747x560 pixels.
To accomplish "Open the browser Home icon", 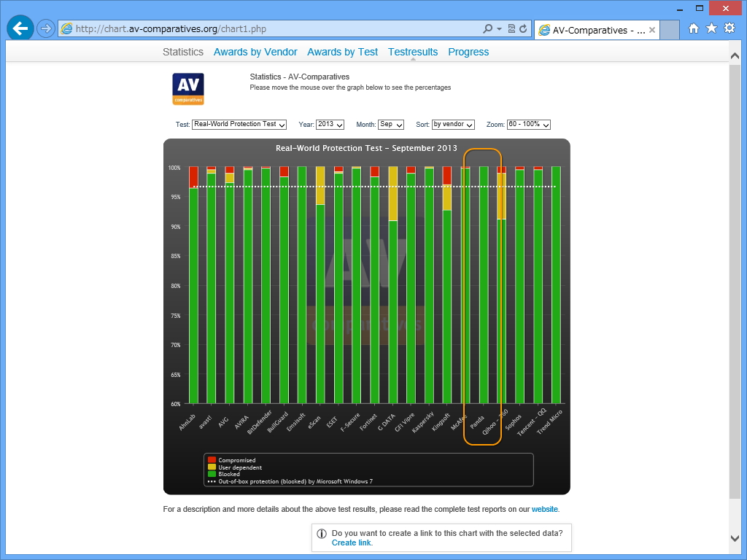I will (x=694, y=28).
